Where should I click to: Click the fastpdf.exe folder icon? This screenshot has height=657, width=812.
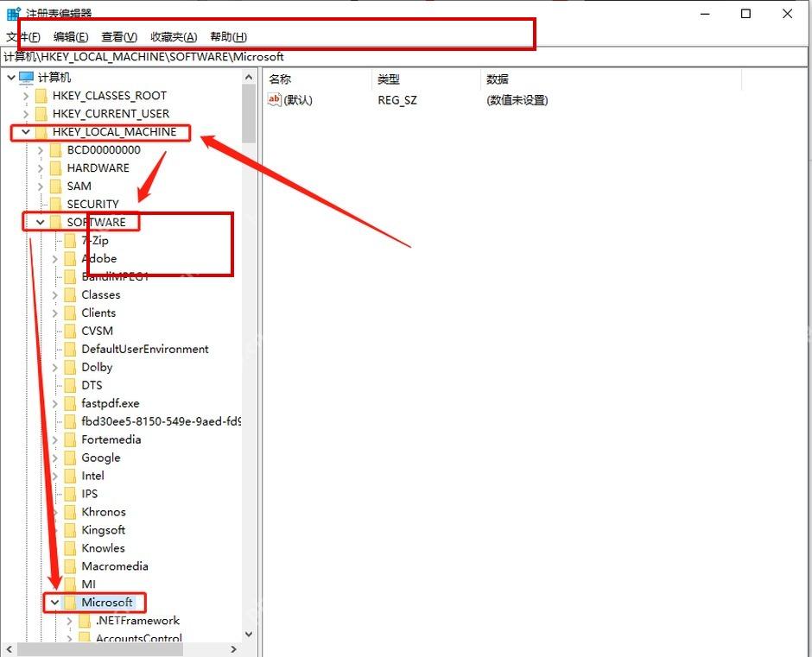point(70,404)
